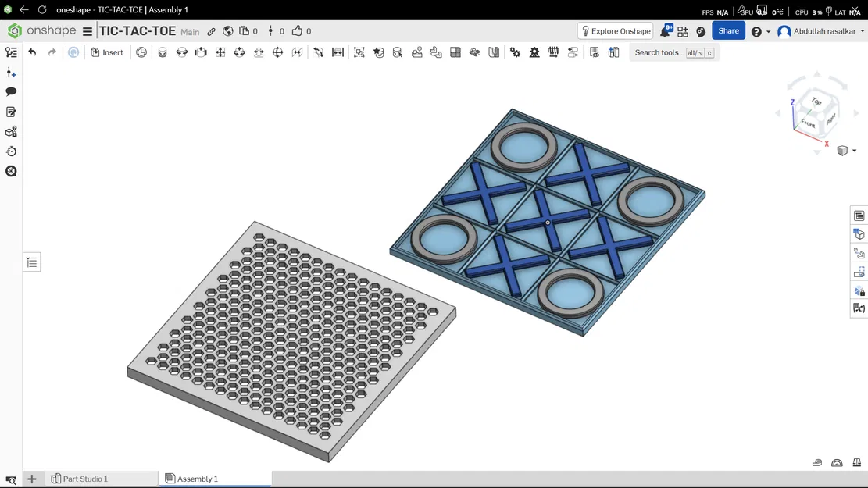Image resolution: width=868 pixels, height=488 pixels.
Task: Click the Share button
Action: (x=728, y=30)
